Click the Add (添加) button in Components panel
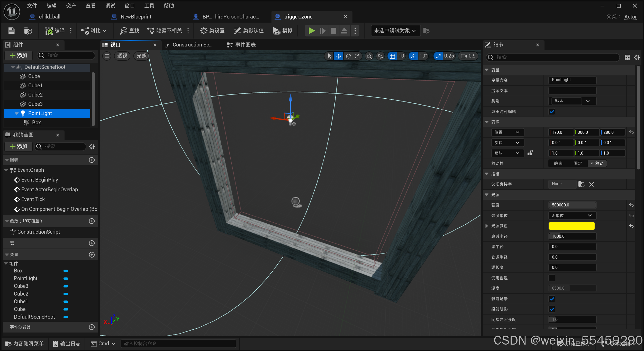Image resolution: width=644 pixels, height=351 pixels. (x=19, y=55)
